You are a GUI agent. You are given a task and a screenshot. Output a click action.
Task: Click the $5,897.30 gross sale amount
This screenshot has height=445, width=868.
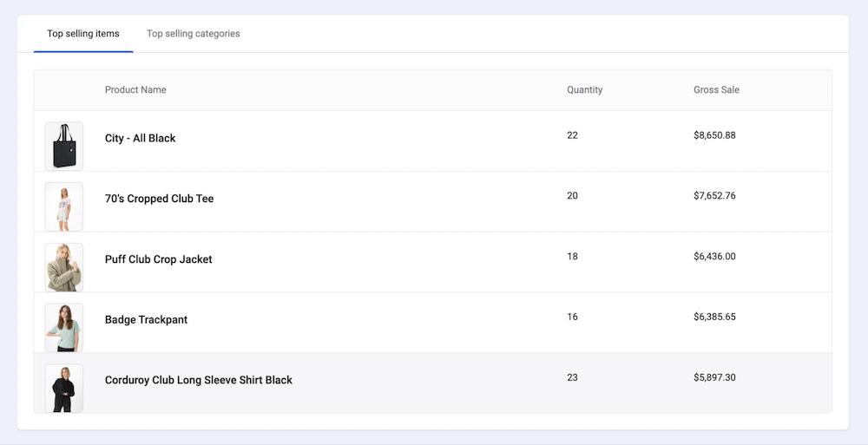click(714, 377)
